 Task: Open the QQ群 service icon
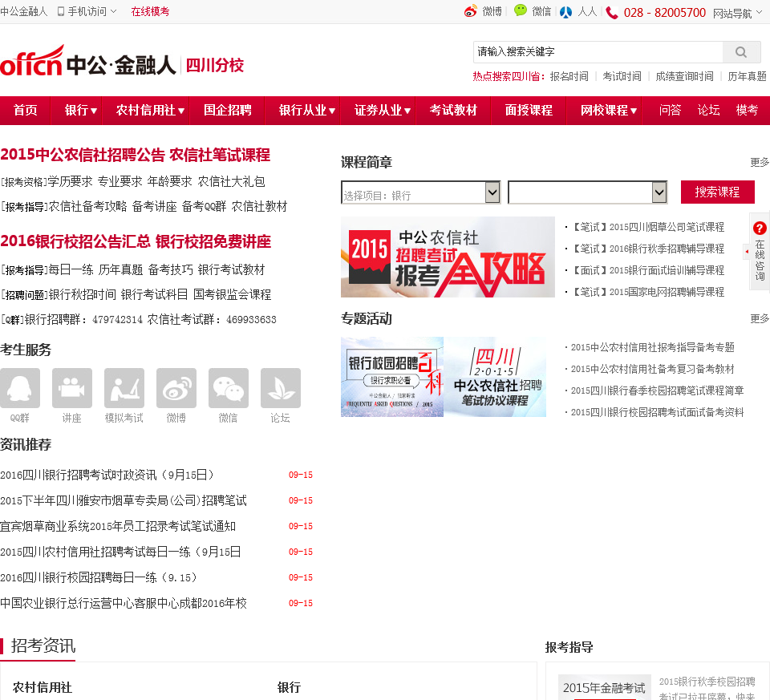[x=20, y=388]
